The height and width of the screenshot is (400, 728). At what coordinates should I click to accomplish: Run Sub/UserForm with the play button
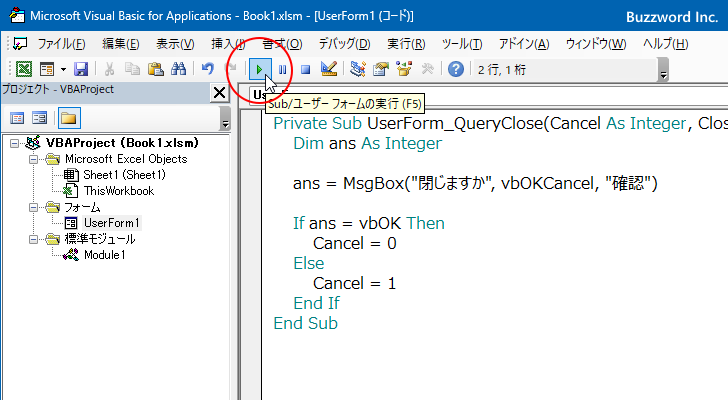point(259,70)
